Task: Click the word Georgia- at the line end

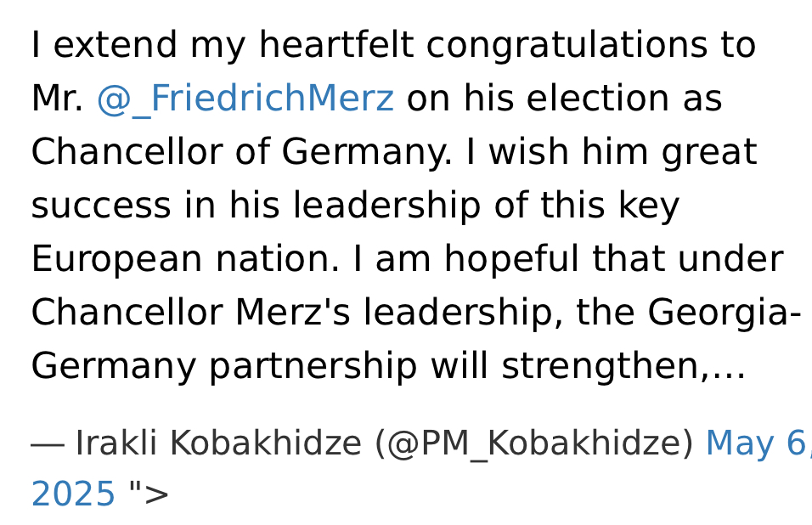Action: [725, 313]
